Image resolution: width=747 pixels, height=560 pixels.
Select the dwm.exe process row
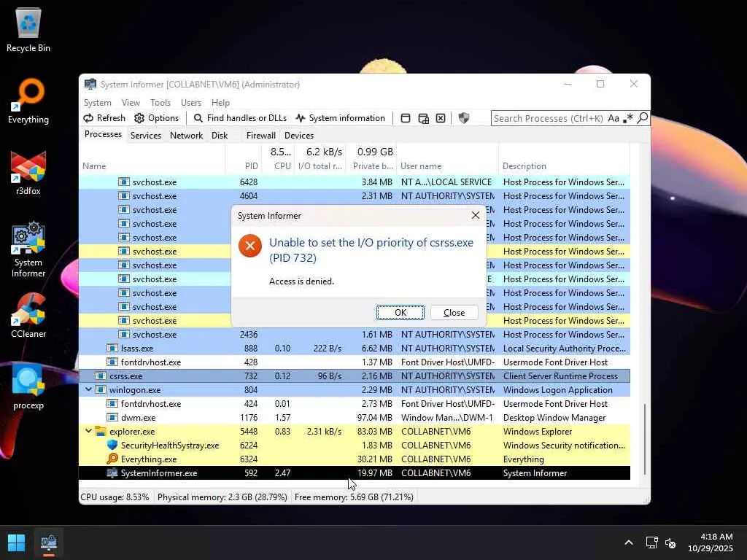355,417
